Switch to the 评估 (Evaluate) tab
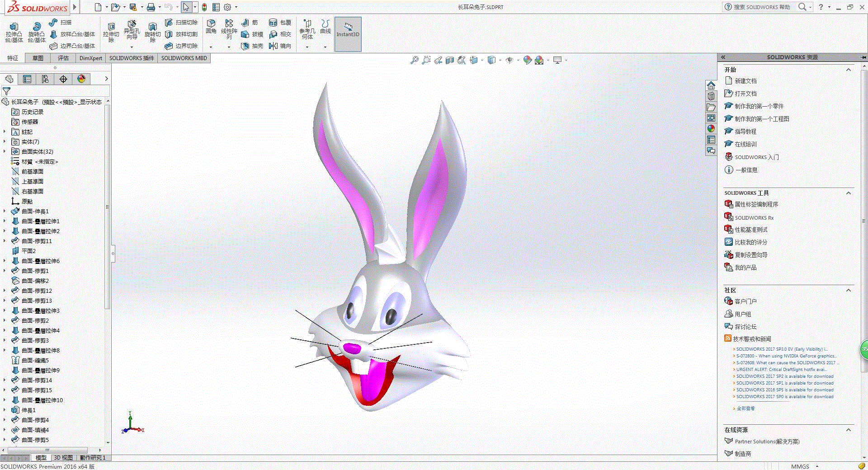Screen dimensions: 868x470 (63, 58)
